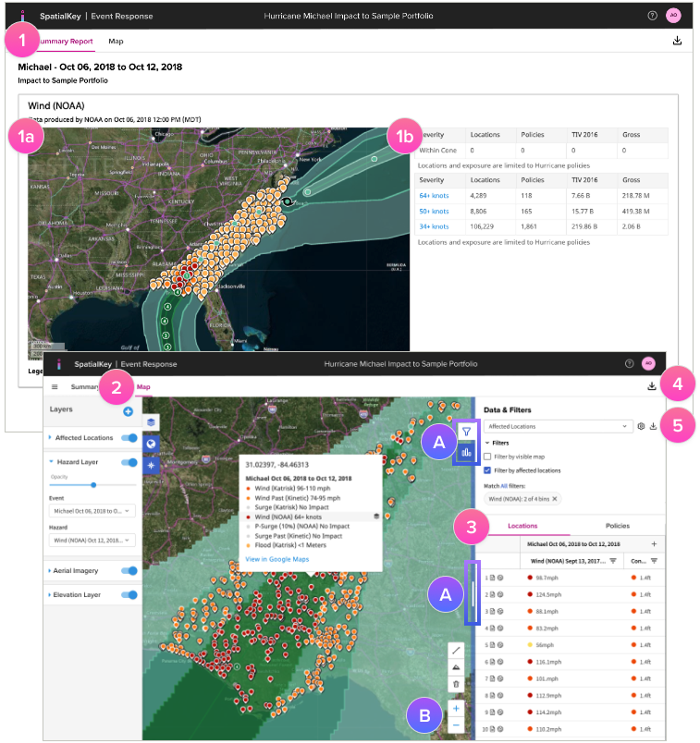Add a new layer with the blue plus icon
Image resolution: width=700 pixels, height=743 pixels.
pos(128,411)
